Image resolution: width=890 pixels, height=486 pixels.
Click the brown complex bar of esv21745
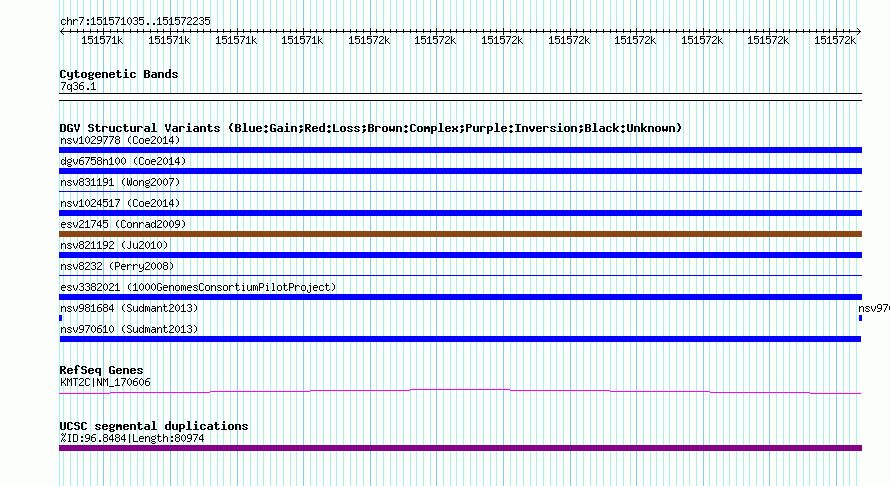pos(460,234)
